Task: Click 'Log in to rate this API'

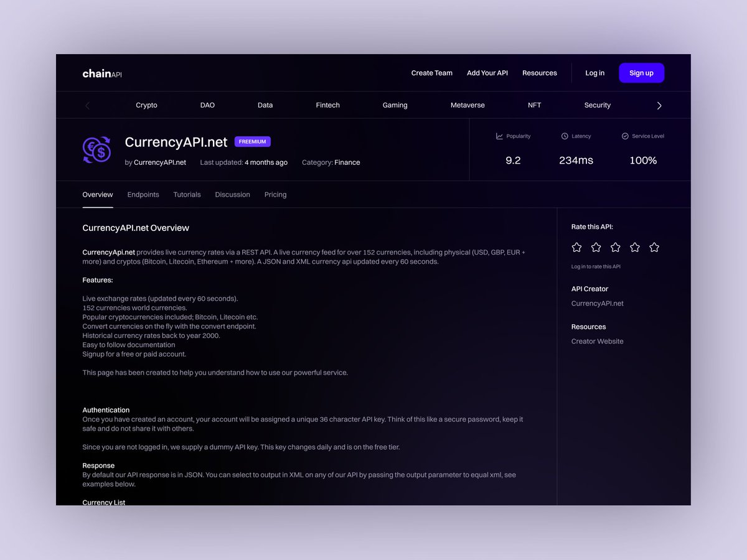Action: pos(596,267)
